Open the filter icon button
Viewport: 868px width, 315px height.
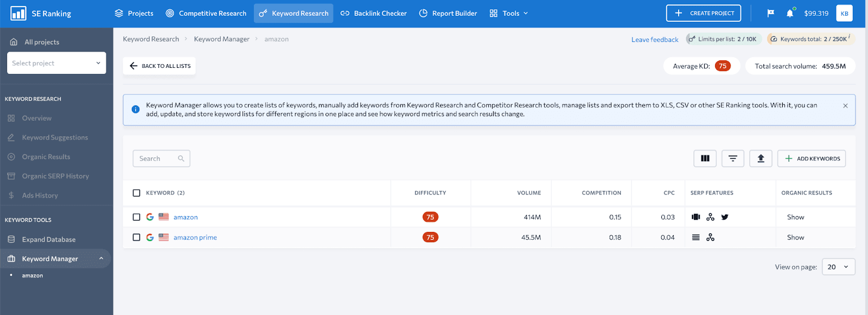coord(733,159)
